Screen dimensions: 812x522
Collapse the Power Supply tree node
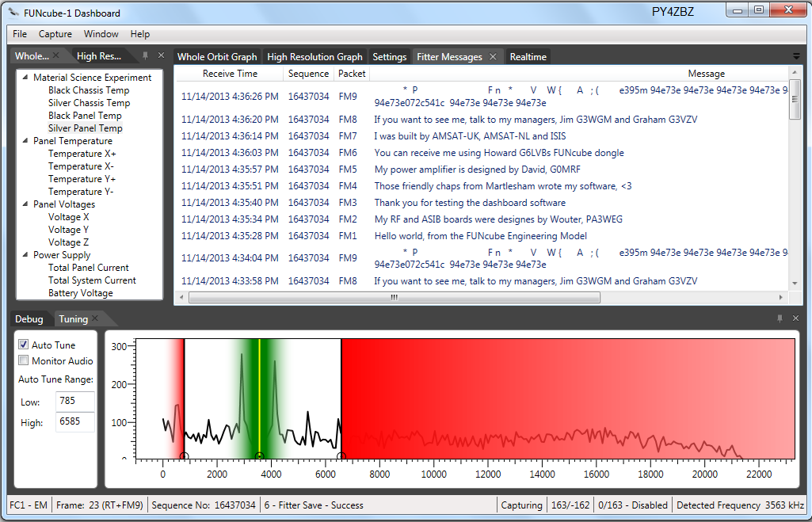[x=25, y=255]
